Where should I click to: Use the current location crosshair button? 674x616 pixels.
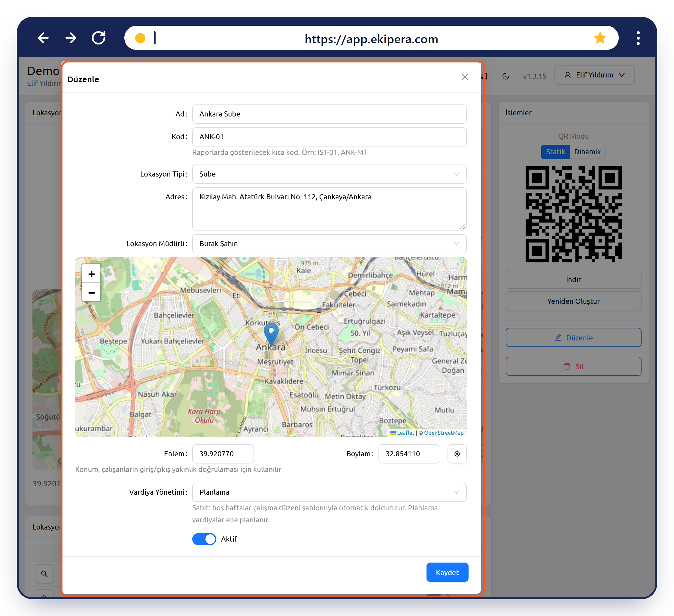coord(457,454)
